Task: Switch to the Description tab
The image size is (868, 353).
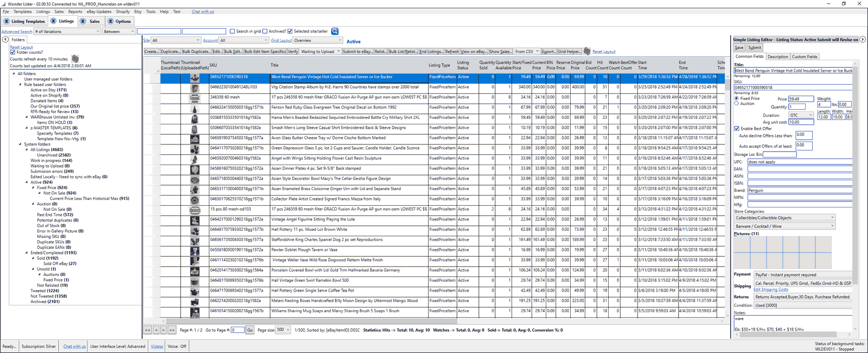Action: coord(777,56)
